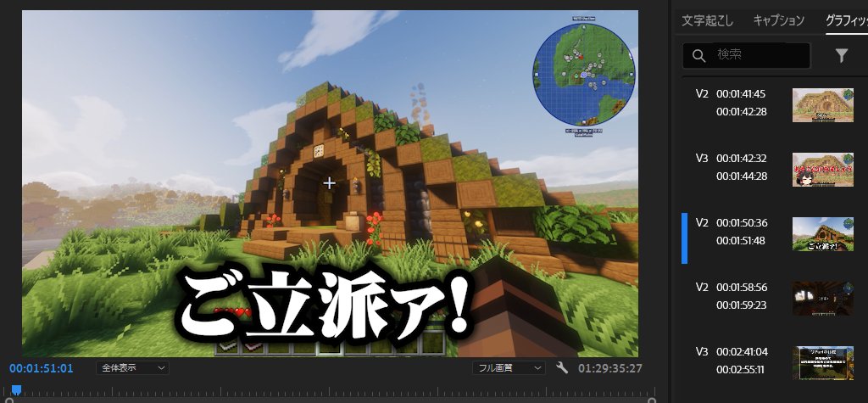Click the out-time 00:01:59:23 text
Screen dimensions: 868x403
click(741, 305)
